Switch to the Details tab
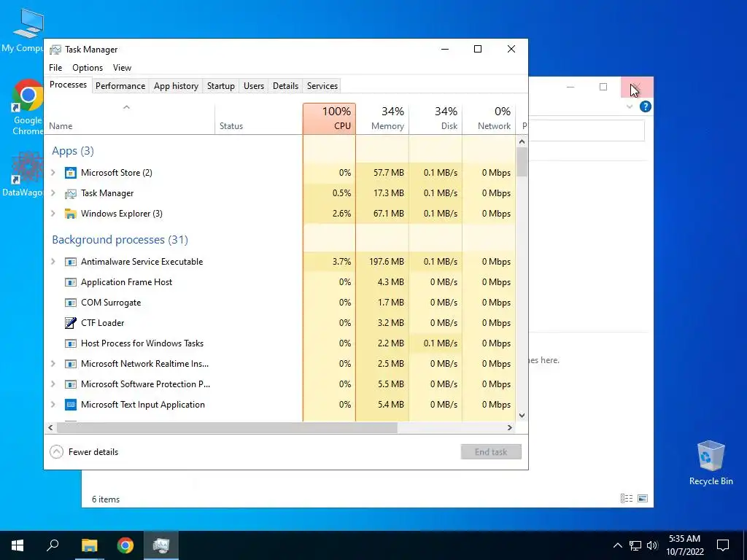Image resolution: width=747 pixels, height=560 pixels. pyautogui.click(x=285, y=86)
